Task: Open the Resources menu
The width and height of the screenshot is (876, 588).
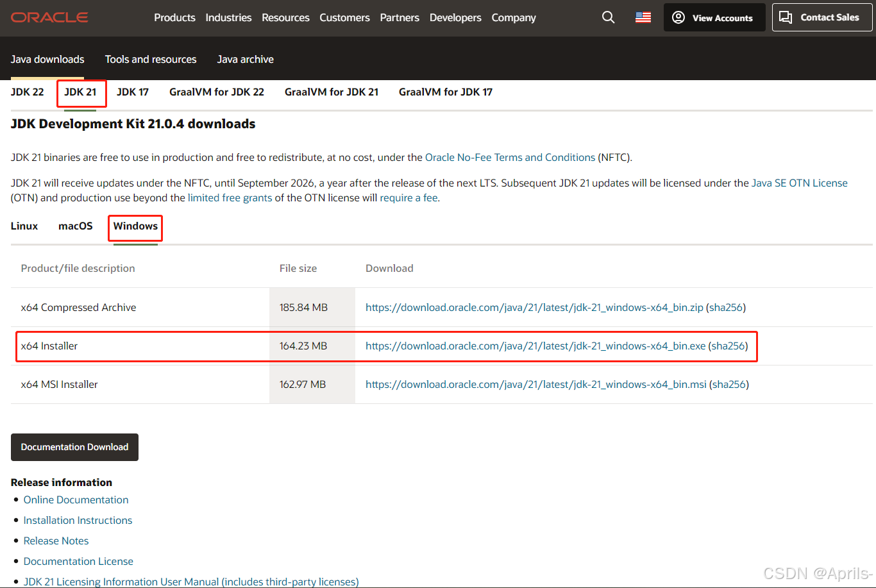Action: click(x=285, y=17)
